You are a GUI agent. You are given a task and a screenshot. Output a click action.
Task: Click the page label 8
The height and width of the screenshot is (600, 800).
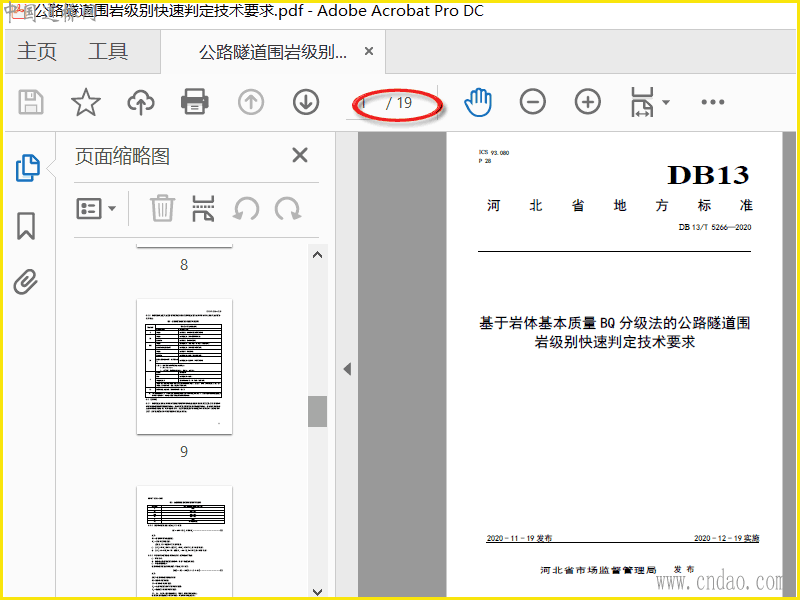click(184, 265)
